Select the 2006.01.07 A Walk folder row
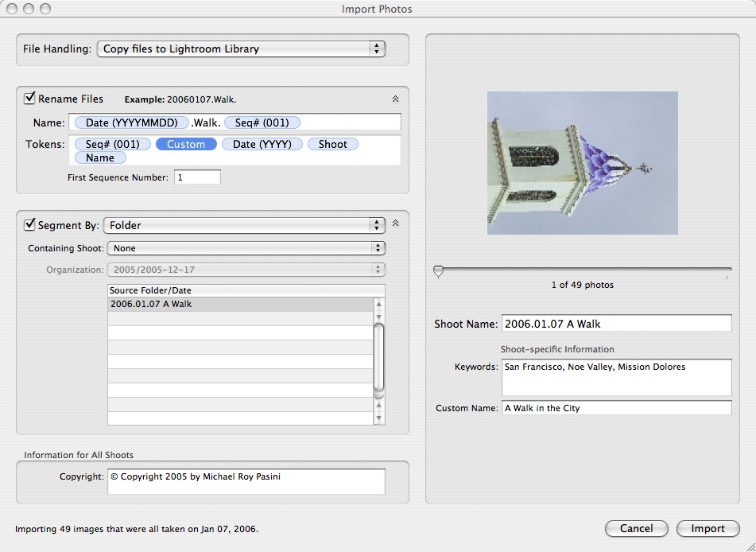 pos(239,304)
